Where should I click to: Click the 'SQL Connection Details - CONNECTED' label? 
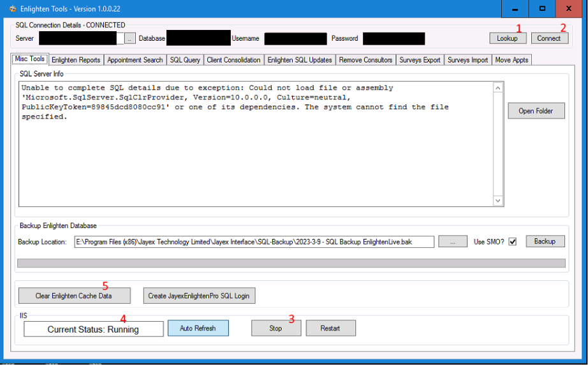pyautogui.click(x=71, y=25)
